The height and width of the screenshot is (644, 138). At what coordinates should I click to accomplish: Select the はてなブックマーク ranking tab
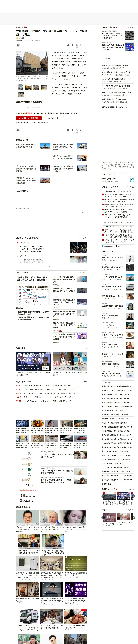pyautogui.click(x=126, y=226)
